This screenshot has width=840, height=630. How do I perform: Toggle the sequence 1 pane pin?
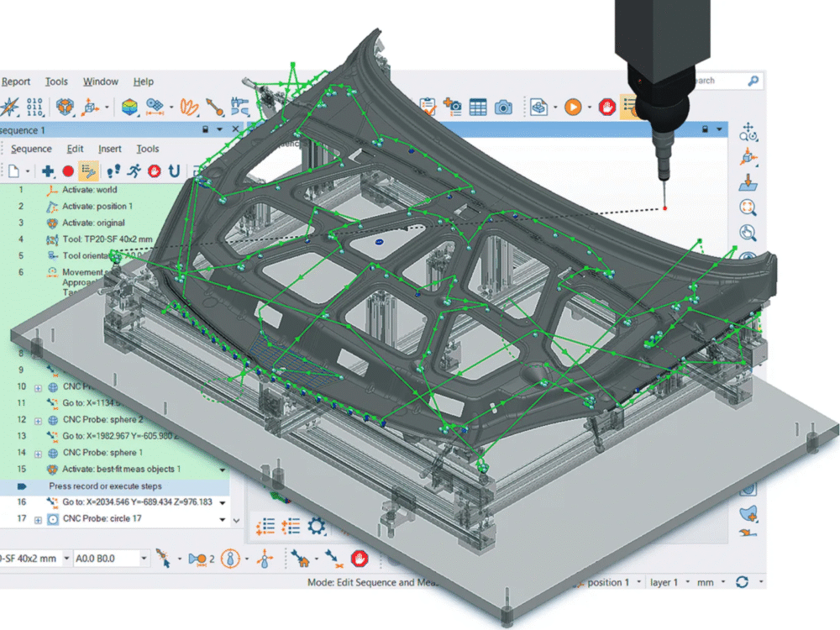[205, 129]
